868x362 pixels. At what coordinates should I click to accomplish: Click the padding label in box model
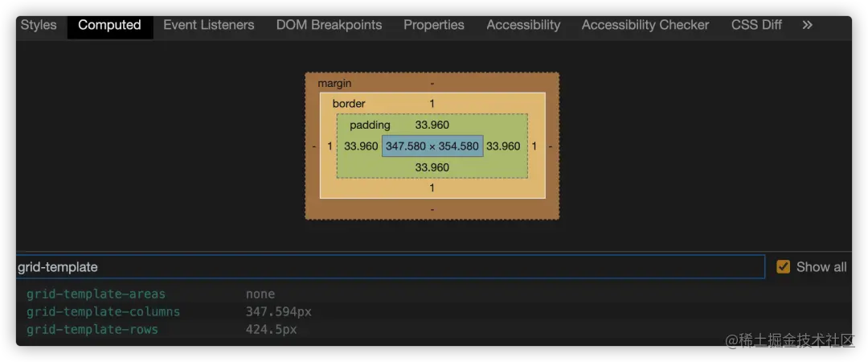(370, 125)
